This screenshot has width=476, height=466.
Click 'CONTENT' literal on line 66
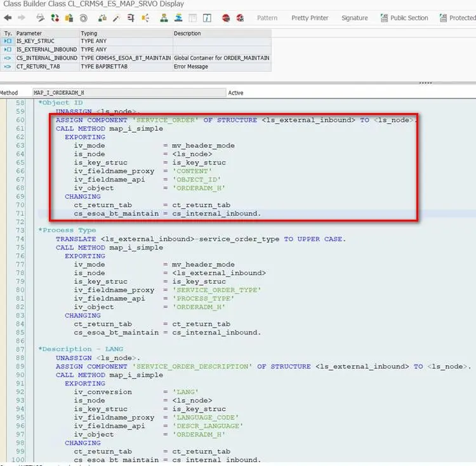(x=192, y=171)
